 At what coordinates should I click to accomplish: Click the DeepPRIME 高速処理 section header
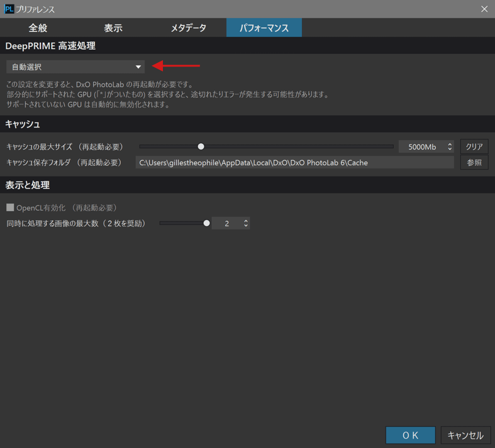[50, 46]
